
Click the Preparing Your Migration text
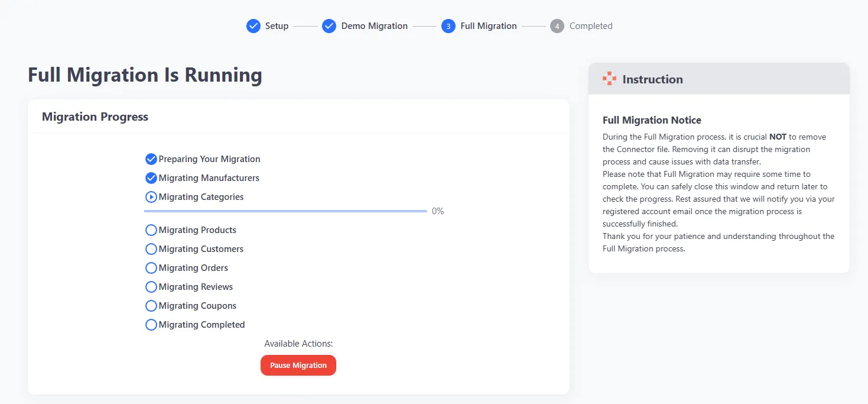pyautogui.click(x=210, y=159)
